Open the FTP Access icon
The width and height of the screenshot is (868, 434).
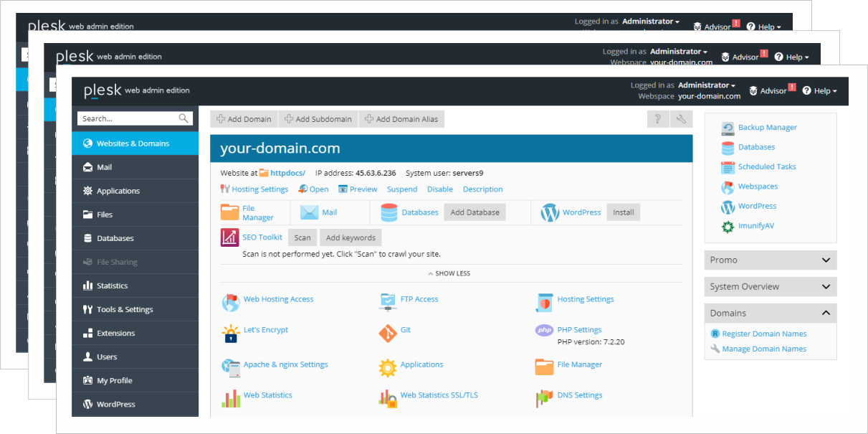[x=388, y=302]
